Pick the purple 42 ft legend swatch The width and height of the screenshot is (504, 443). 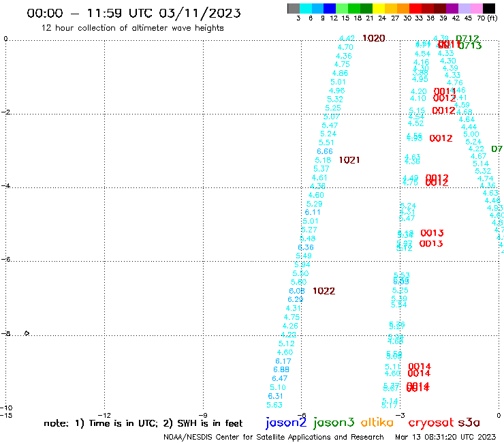[x=452, y=9]
